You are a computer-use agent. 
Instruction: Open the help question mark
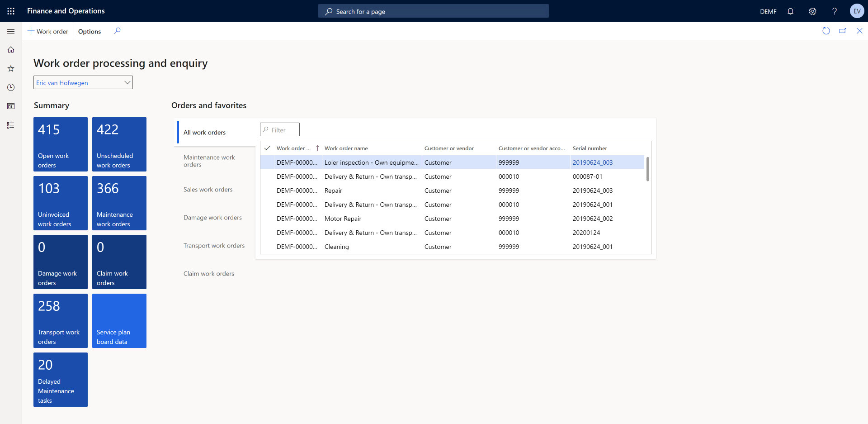[835, 11]
